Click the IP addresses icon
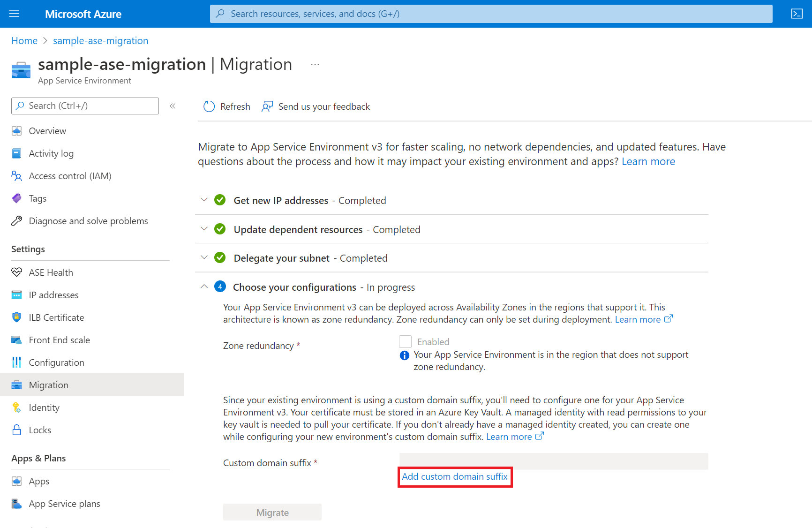This screenshot has width=812, height=528. [17, 295]
